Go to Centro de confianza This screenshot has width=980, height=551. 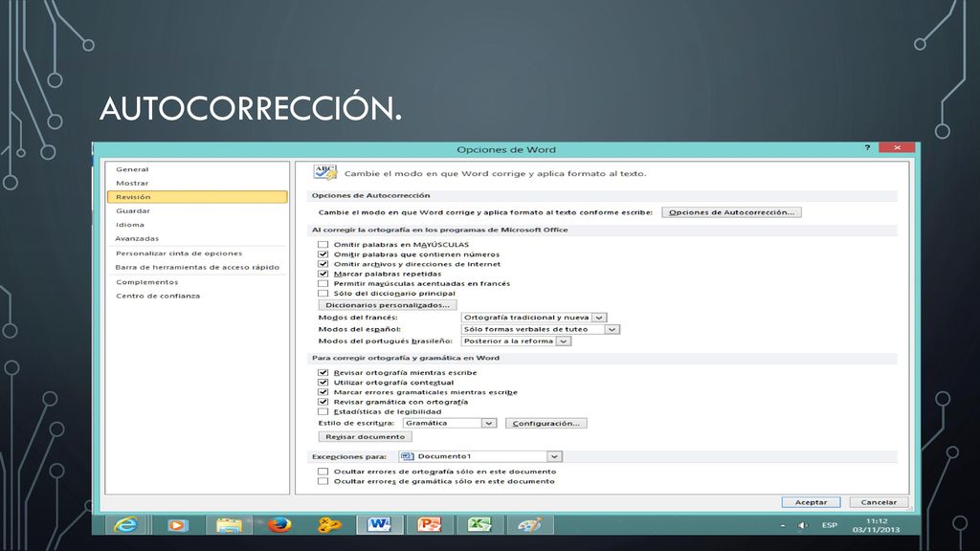click(158, 296)
